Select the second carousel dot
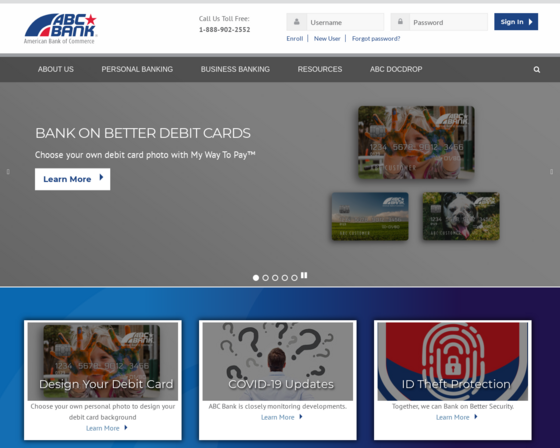The width and height of the screenshot is (560, 448). click(265, 278)
